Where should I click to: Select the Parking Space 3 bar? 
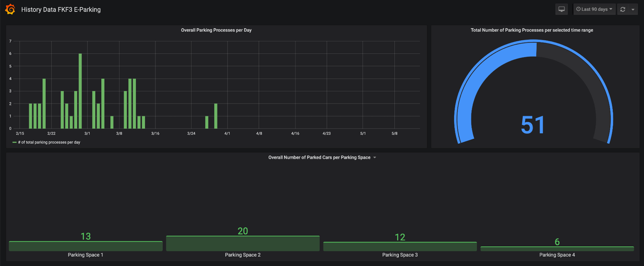coord(400,247)
